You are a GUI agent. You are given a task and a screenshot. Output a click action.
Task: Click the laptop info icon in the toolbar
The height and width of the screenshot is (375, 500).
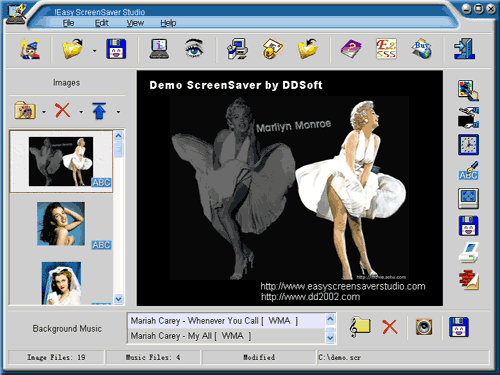pyautogui.click(x=159, y=49)
